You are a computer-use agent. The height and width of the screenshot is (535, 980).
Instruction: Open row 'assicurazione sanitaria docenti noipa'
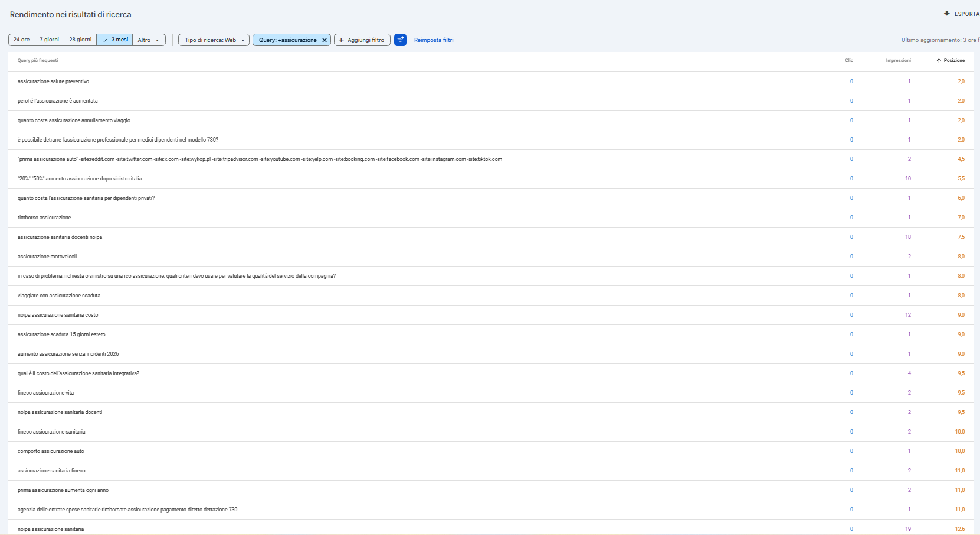click(491, 237)
